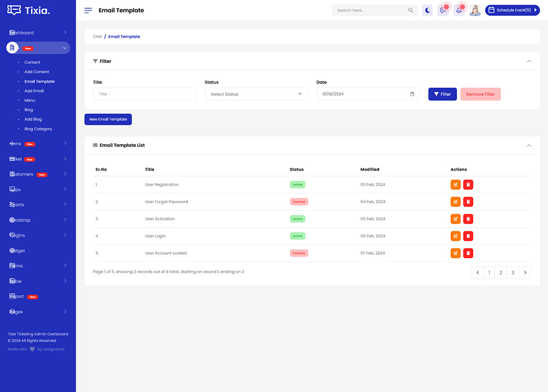Click the user profile avatar
This screenshot has width=548, height=392.
click(x=475, y=10)
